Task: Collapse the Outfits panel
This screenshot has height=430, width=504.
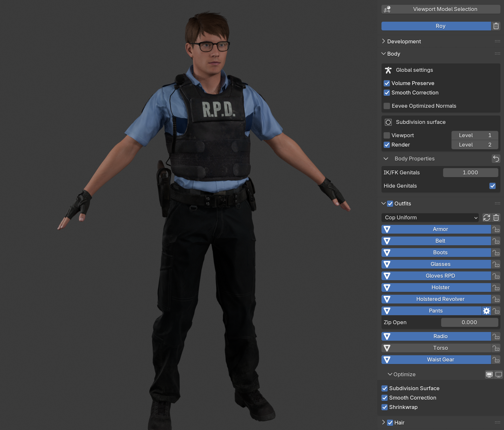Action: [383, 204]
